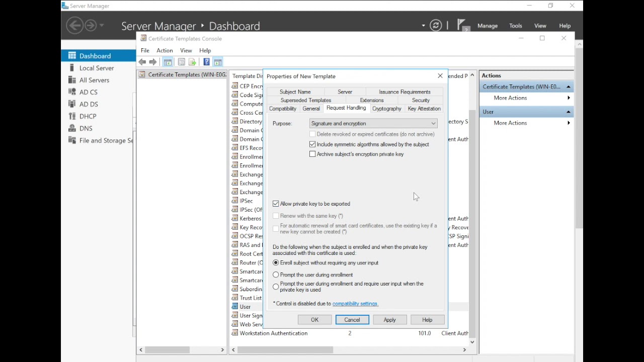The image size is (644, 362).
Task: Click the Workstation Authentication row text
Action: tap(273, 333)
